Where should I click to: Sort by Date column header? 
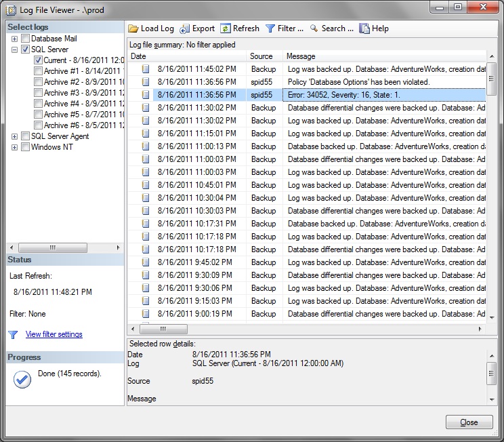point(186,56)
